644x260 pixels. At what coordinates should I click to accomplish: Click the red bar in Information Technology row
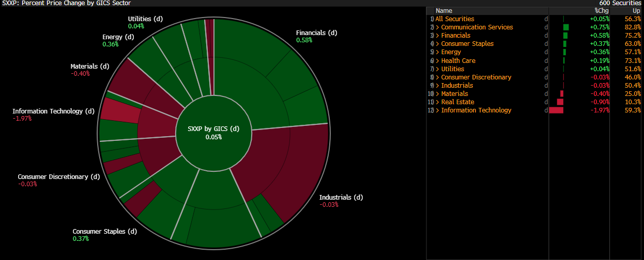556,110
